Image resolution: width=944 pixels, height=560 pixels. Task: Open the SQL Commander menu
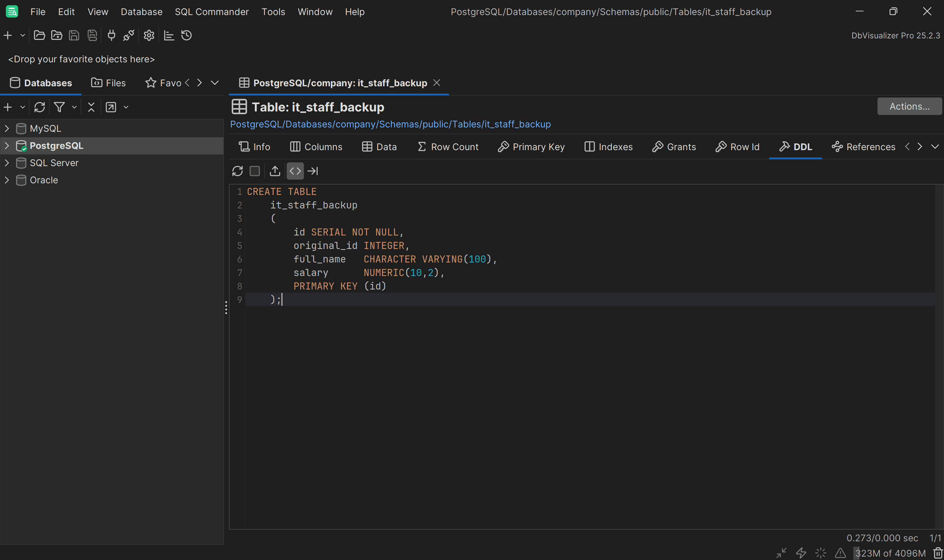click(212, 12)
